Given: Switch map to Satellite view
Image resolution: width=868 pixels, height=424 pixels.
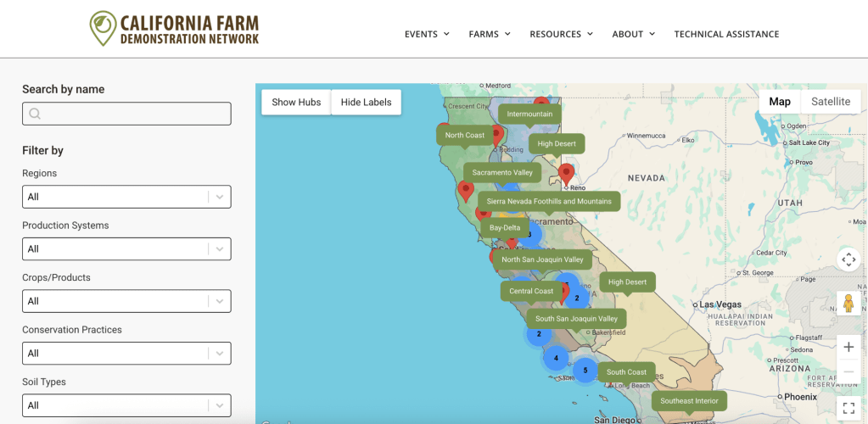Looking at the screenshot, I should (x=830, y=102).
